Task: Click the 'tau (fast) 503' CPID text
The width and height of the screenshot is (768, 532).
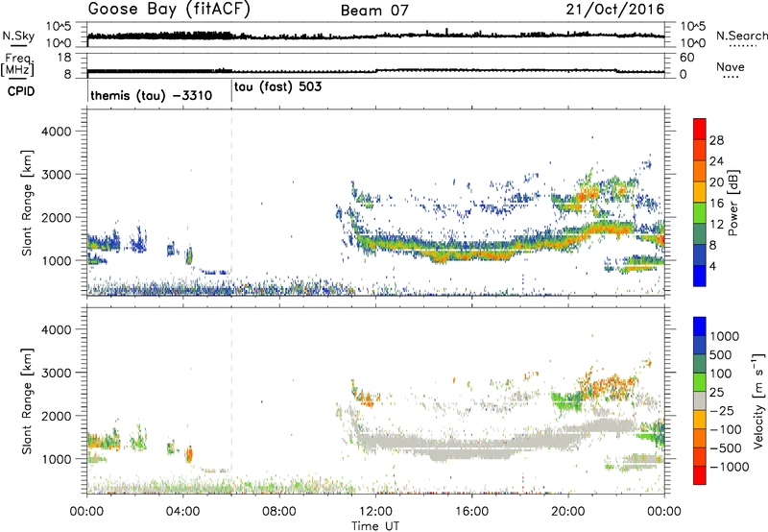Action: 277,87
